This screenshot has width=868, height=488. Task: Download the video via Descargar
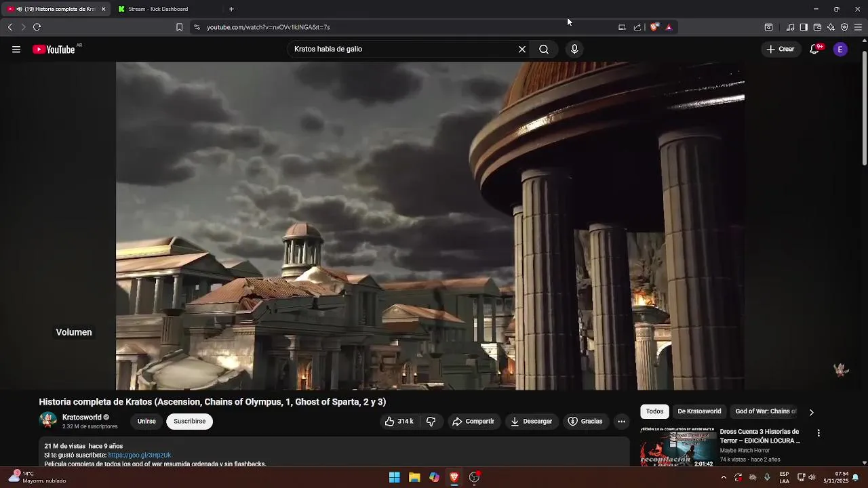click(x=532, y=422)
